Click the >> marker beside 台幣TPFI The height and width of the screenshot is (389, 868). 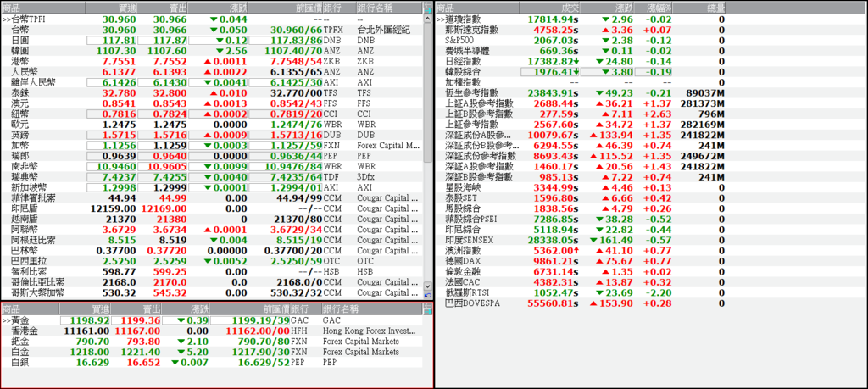[x=6, y=19]
